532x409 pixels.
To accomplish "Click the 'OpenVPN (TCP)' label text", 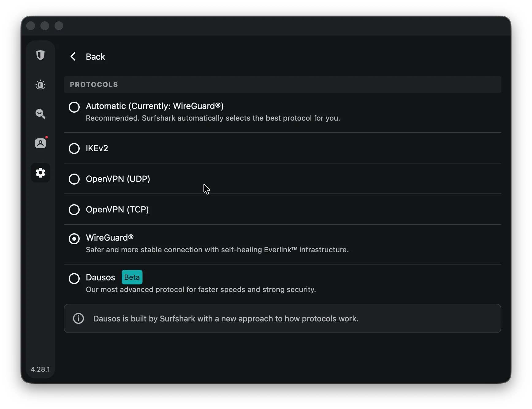I will [x=117, y=209].
